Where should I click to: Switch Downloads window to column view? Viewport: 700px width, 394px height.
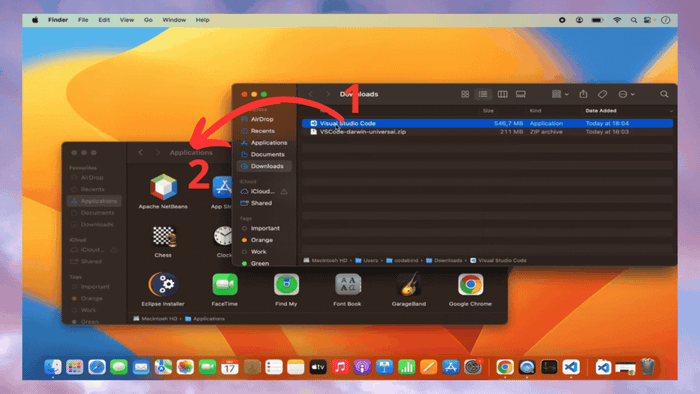pyautogui.click(x=502, y=94)
